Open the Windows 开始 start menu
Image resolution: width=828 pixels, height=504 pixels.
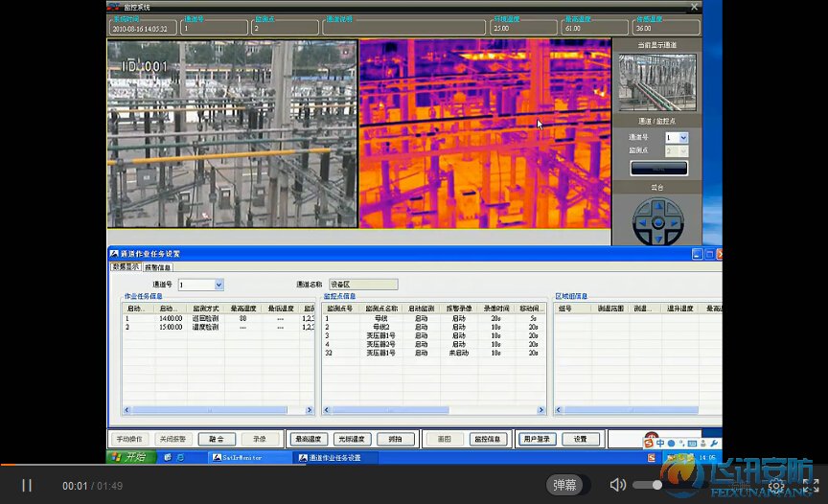[131, 457]
